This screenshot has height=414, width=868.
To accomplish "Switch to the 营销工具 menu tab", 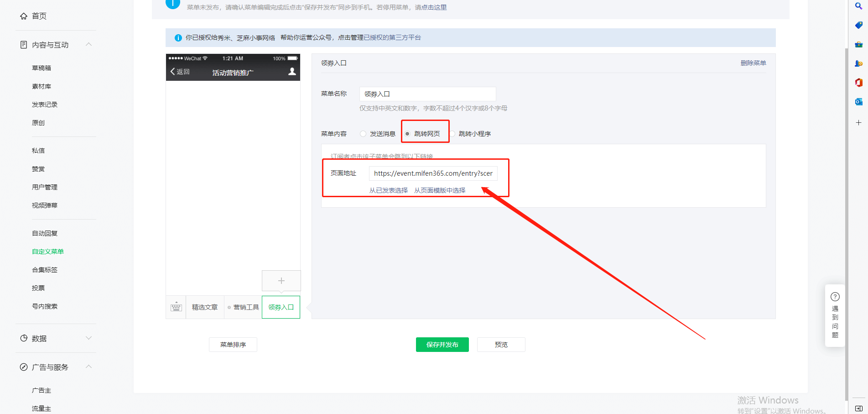I will [244, 307].
